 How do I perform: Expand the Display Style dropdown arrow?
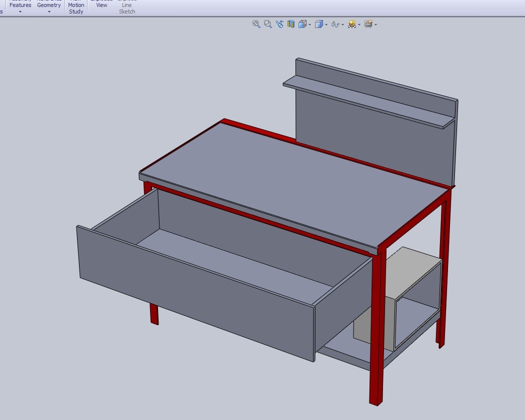[x=326, y=24]
